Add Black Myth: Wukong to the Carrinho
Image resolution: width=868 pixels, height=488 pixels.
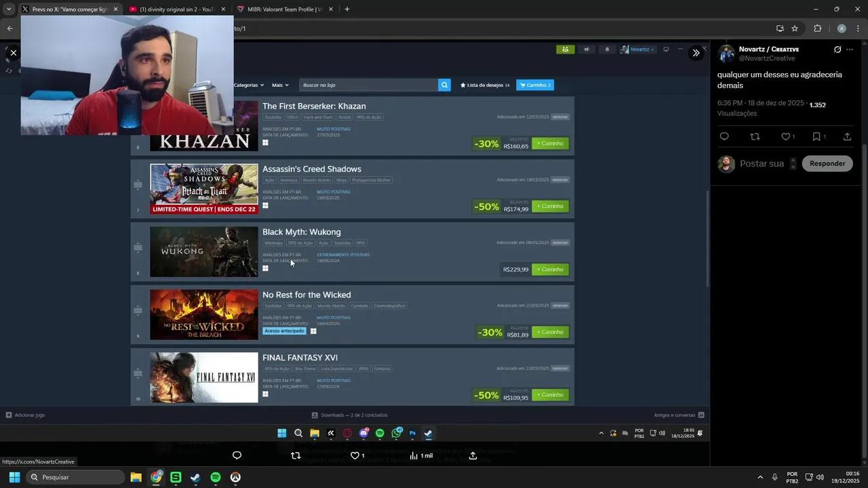550,269
